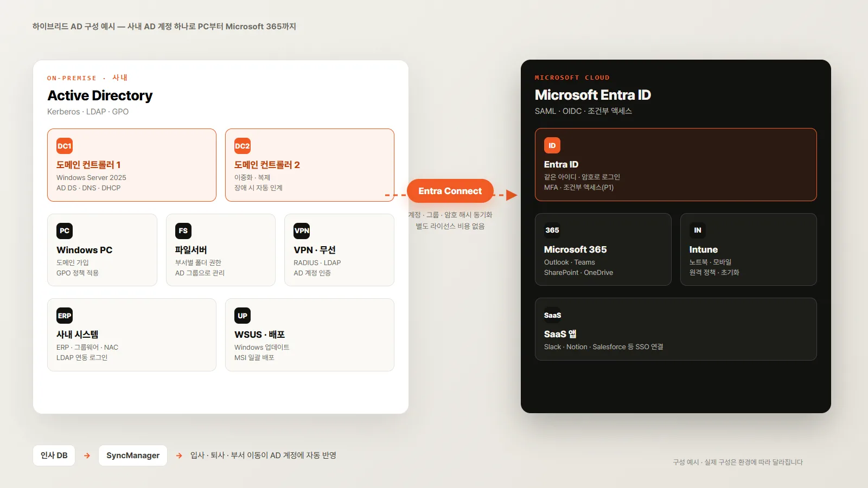Click the SyncManager chip
The image size is (868, 488).
click(x=133, y=455)
